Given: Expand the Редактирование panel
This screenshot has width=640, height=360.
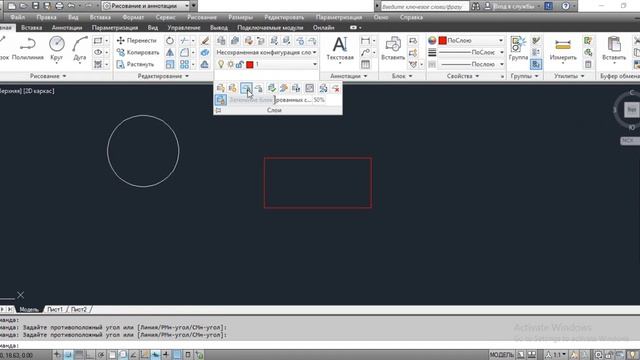Looking at the screenshot, I should [163, 76].
